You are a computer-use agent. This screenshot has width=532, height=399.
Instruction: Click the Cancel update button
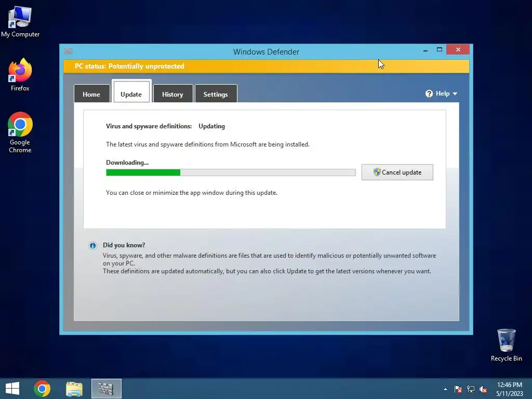pos(397,172)
